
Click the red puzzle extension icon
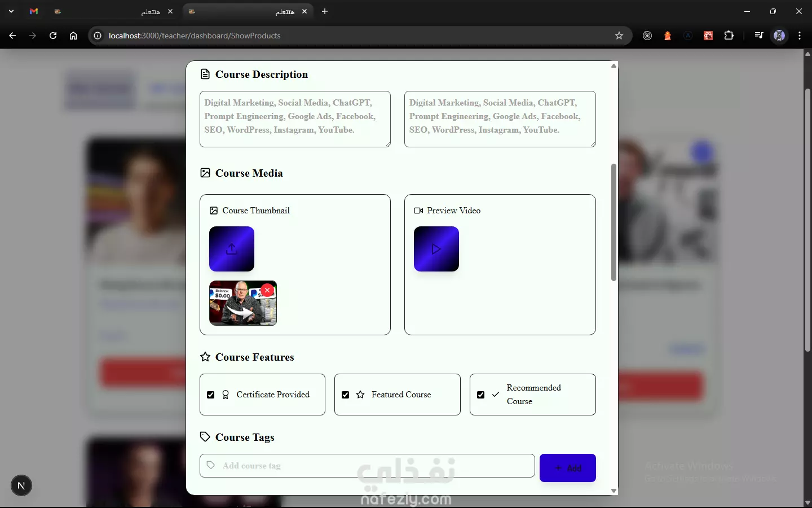point(708,36)
